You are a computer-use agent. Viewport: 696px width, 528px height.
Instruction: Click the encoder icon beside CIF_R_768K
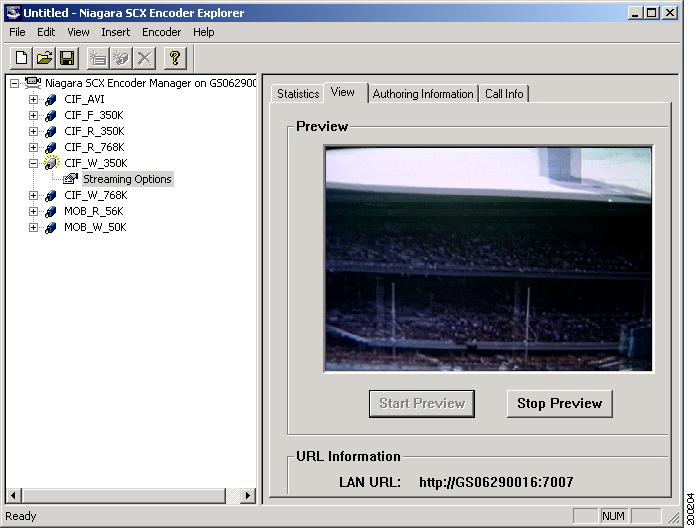[51, 147]
